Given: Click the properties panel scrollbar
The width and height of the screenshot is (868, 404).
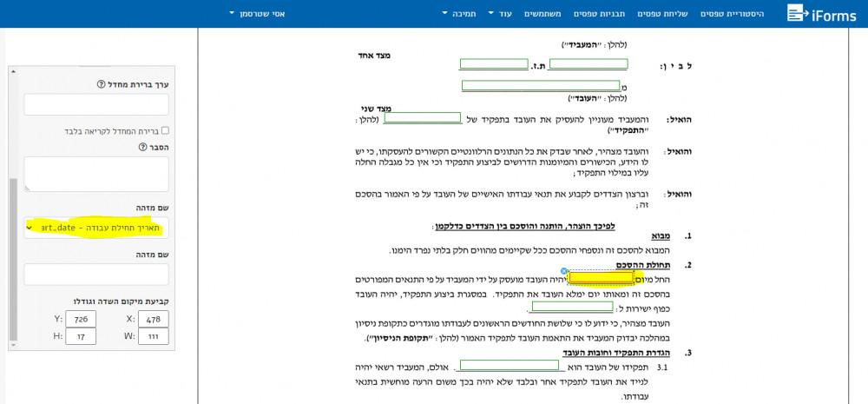Looking at the screenshot, I should [x=13, y=259].
